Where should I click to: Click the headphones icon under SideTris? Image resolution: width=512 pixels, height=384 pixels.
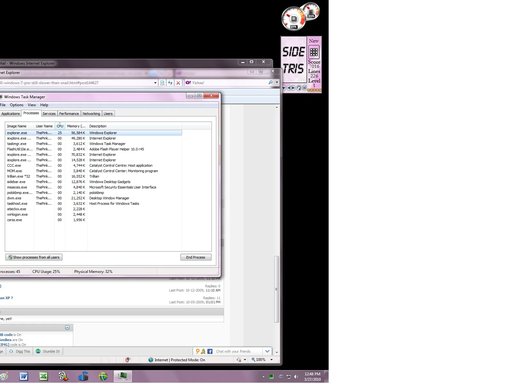click(x=299, y=88)
